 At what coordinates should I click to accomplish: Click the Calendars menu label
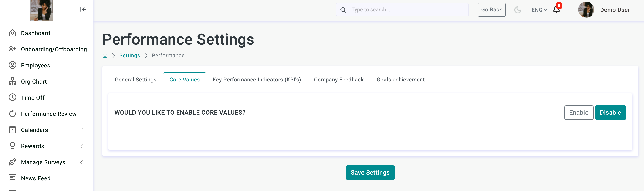pyautogui.click(x=34, y=130)
